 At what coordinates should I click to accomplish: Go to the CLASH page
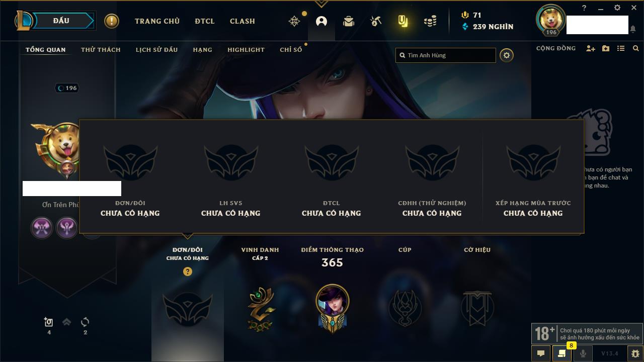[243, 21]
